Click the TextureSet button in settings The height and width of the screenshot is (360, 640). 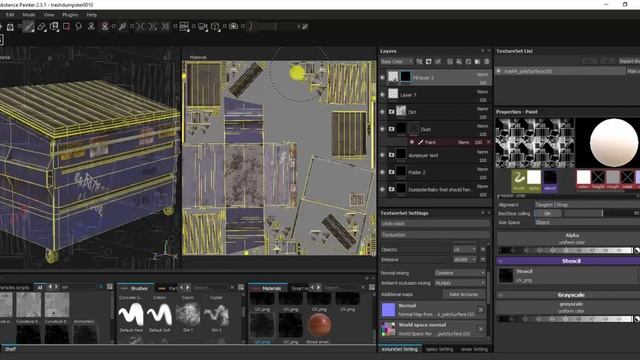(435, 235)
